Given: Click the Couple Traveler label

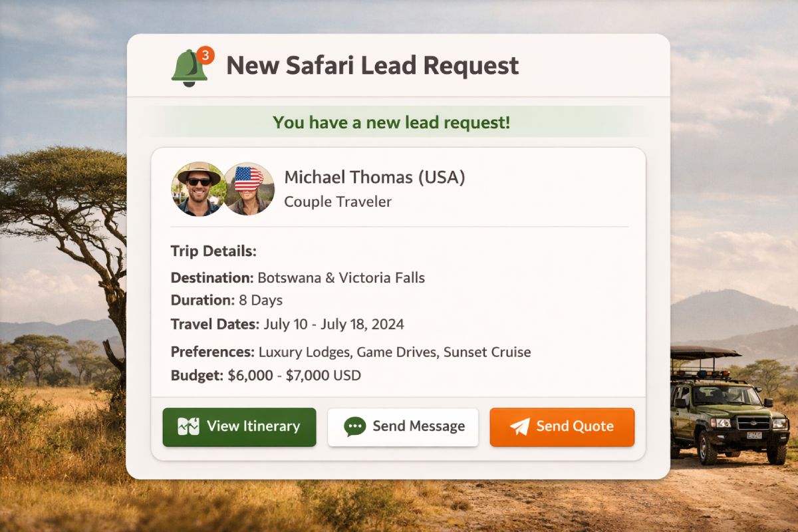Looking at the screenshot, I should [338, 201].
